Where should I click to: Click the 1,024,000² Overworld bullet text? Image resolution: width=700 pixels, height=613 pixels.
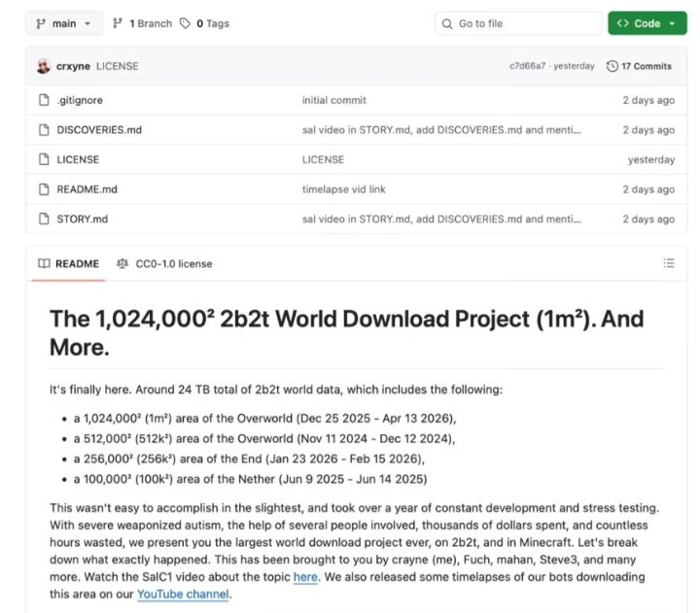(264, 419)
